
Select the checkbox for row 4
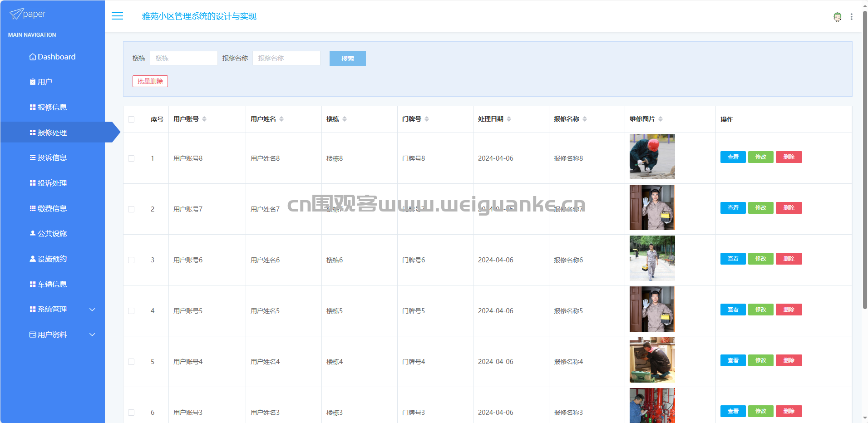coord(131,311)
